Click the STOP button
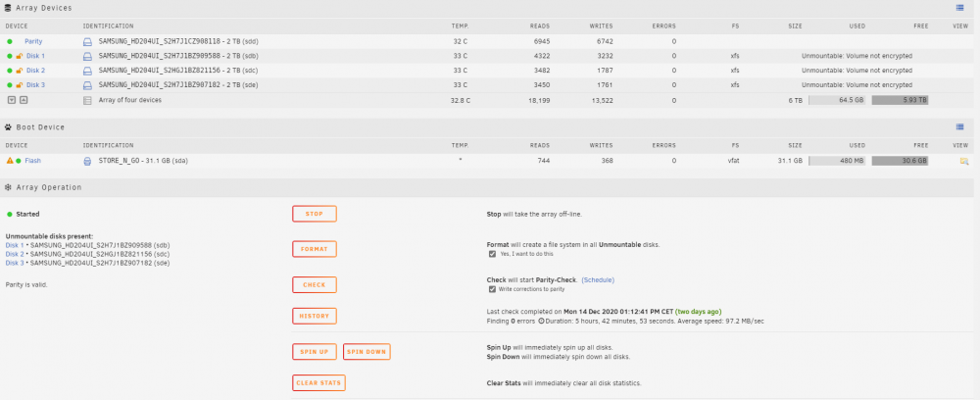 pos(315,214)
